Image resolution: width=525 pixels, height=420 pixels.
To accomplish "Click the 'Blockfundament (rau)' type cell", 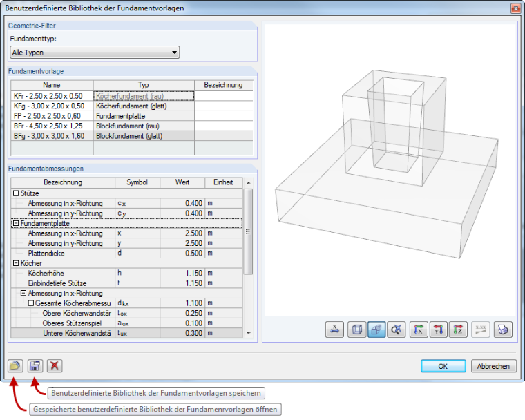I will coord(144,126).
